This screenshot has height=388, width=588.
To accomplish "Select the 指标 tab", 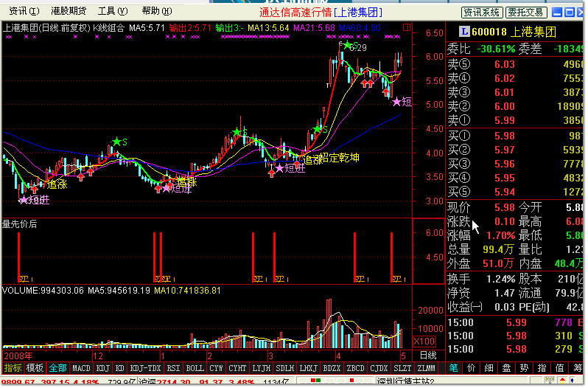I will coord(13,368).
